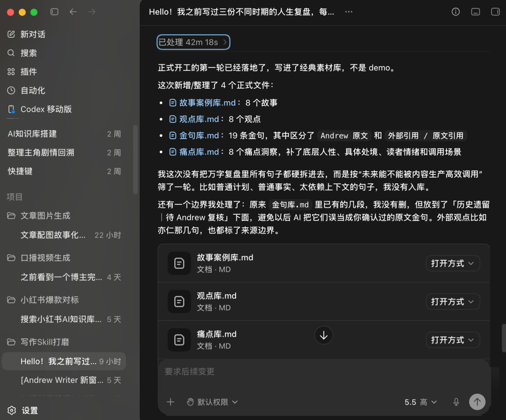
Task: Click the conversation scrollbar thumb
Action: point(503,338)
